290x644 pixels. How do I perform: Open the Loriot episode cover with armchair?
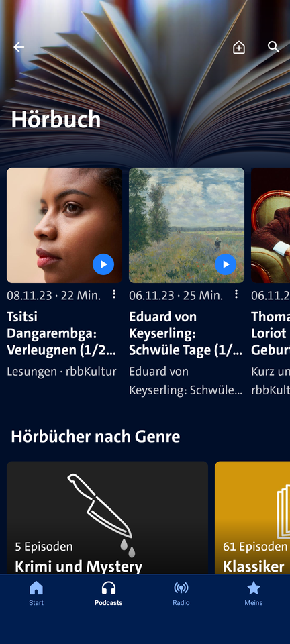271,225
